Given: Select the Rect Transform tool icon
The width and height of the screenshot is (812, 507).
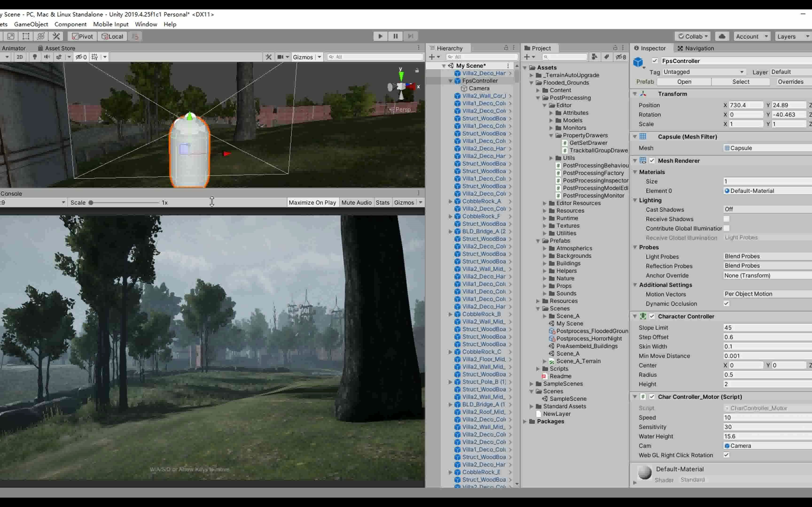Looking at the screenshot, I should coord(26,36).
